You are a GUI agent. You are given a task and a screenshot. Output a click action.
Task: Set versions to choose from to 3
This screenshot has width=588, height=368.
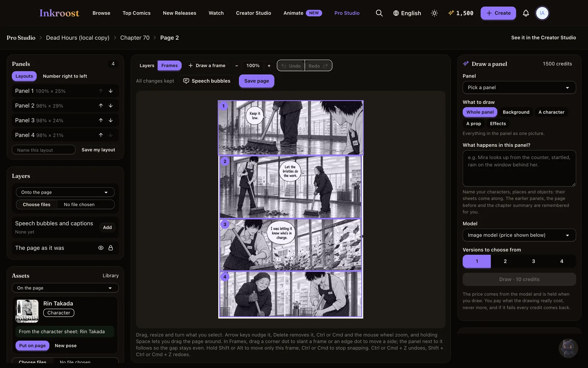coord(534,261)
